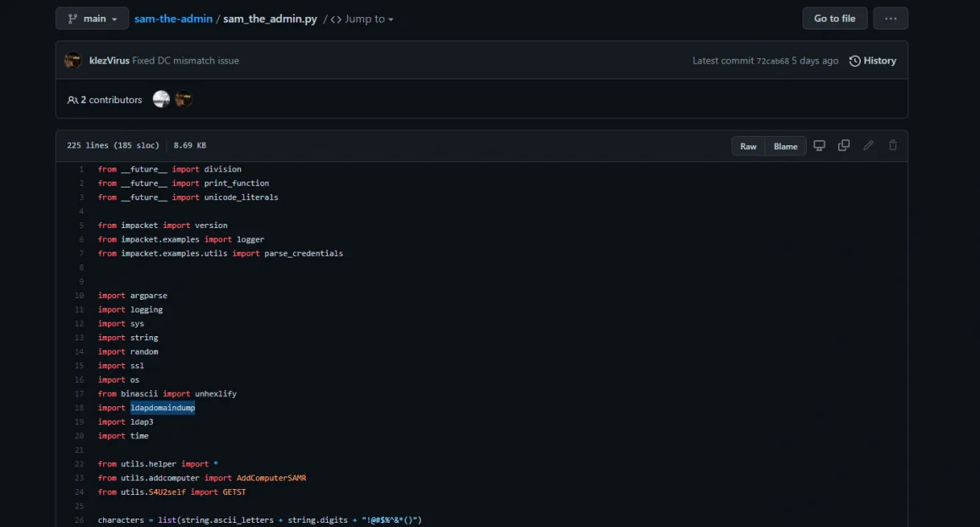This screenshot has height=527, width=980.
Task: Open the Blame view
Action: pyautogui.click(x=786, y=146)
